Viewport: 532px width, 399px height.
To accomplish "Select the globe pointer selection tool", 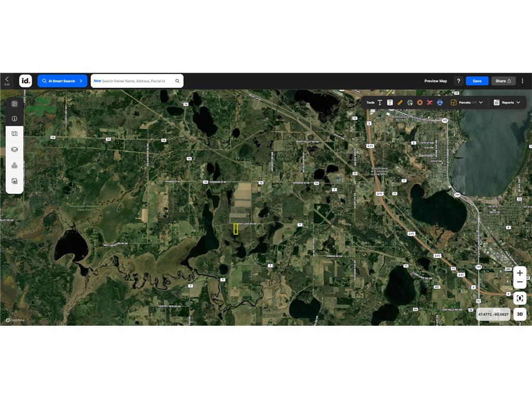I will click(x=410, y=102).
